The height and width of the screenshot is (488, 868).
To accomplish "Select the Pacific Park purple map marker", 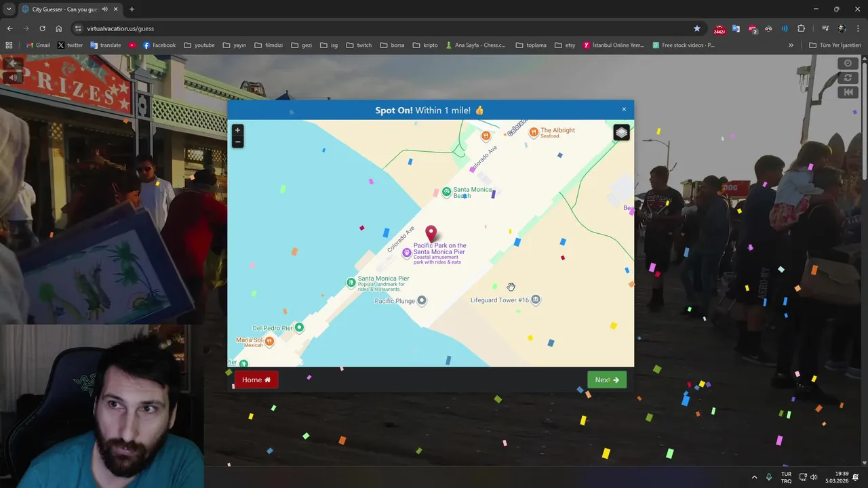I will 407,253.
